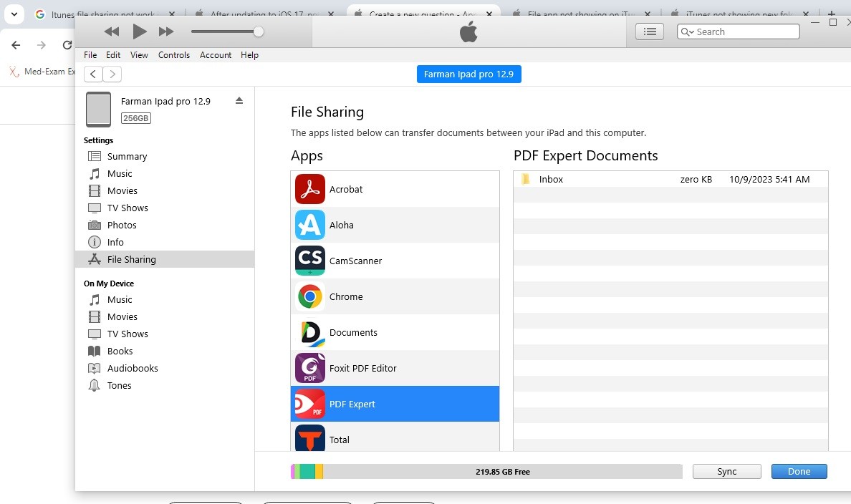Select Audiobooks under On My Device

point(131,368)
